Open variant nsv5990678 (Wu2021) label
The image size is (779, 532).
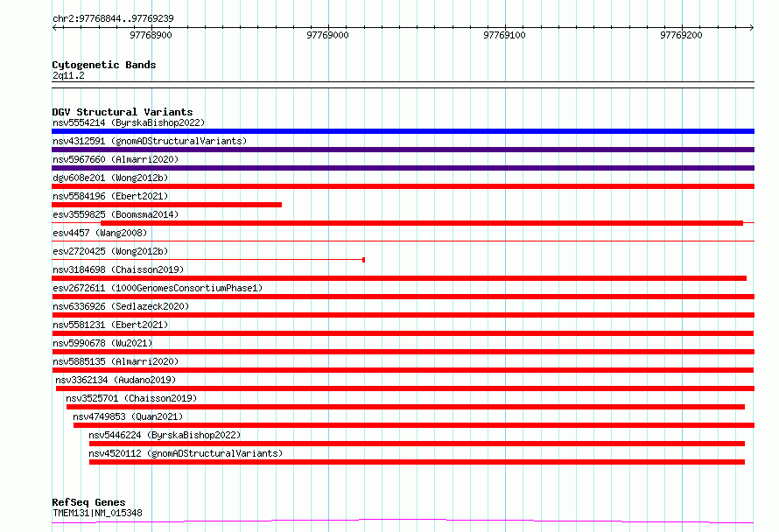102,343
